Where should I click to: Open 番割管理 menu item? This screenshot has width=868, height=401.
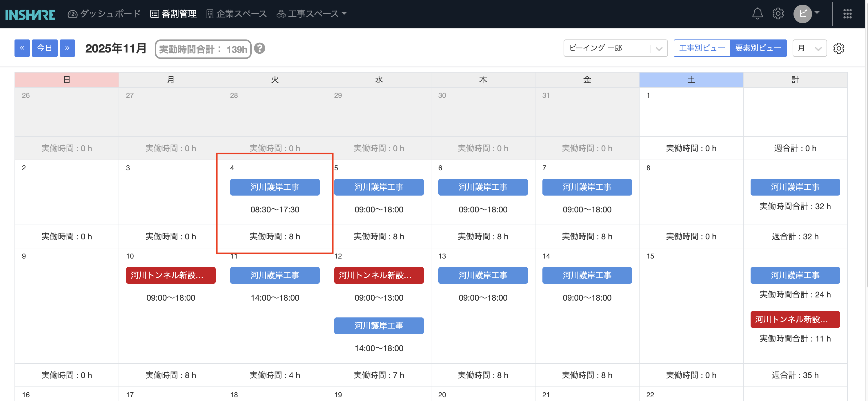pos(174,14)
